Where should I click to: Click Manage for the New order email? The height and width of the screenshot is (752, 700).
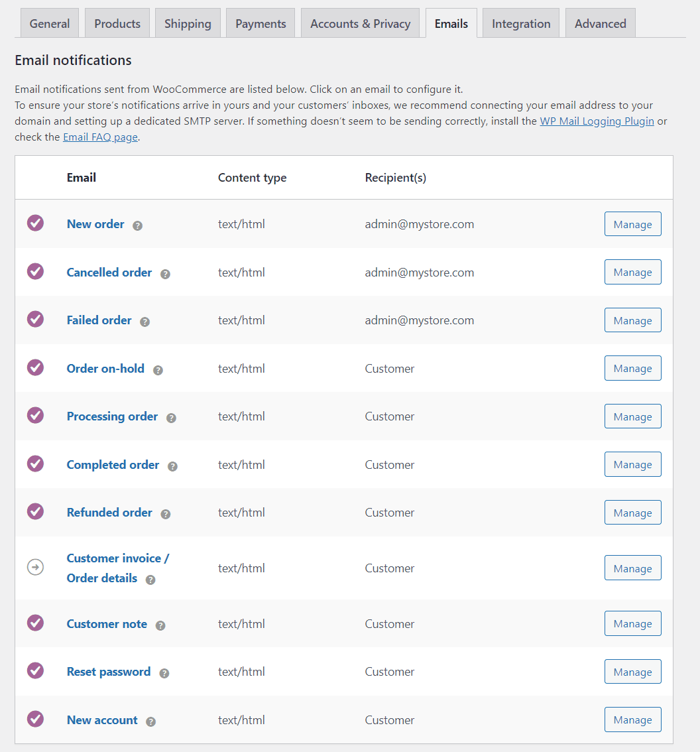[x=632, y=223]
